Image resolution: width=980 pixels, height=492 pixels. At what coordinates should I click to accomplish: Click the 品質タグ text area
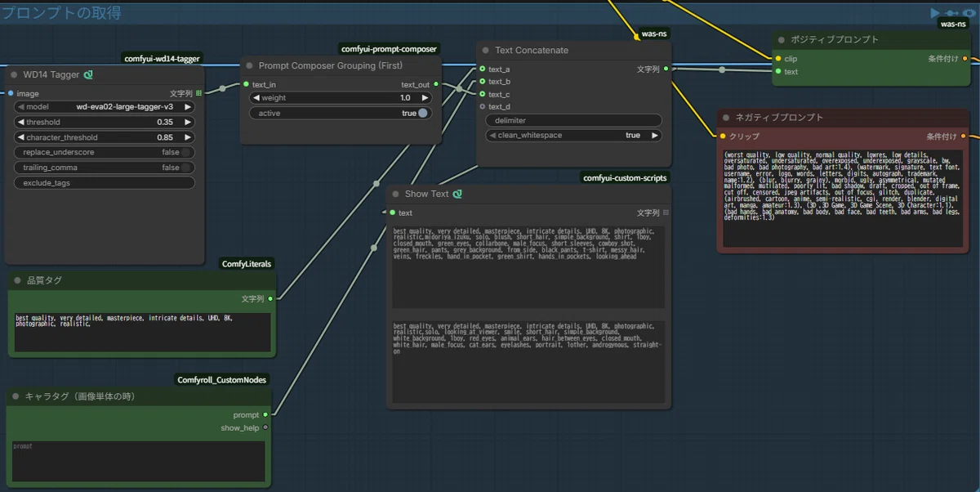tap(142, 332)
